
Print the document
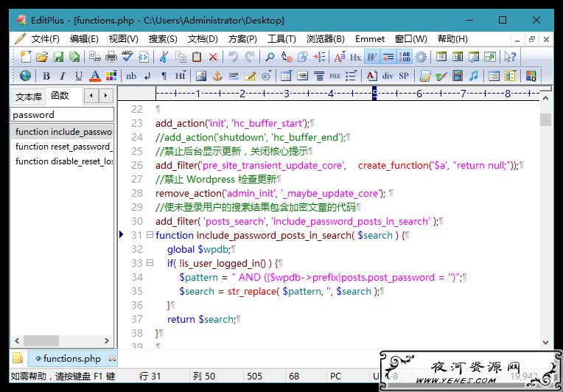[x=111, y=57]
